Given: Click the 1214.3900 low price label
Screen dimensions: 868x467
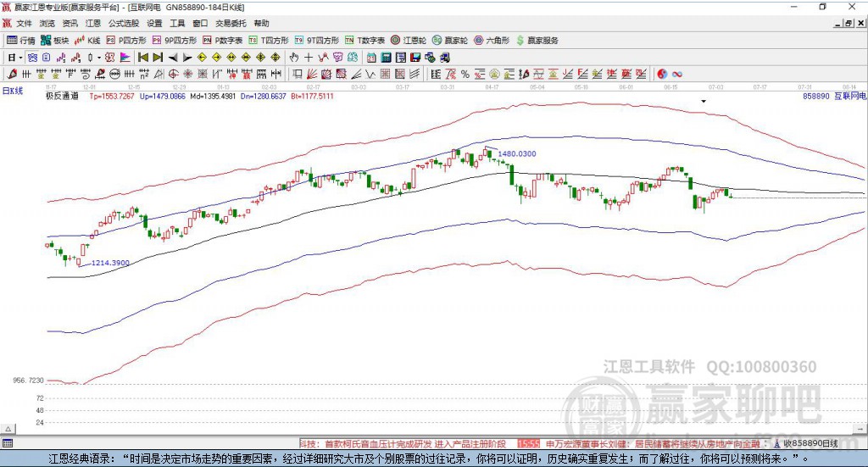Looking at the screenshot, I should 110,263.
